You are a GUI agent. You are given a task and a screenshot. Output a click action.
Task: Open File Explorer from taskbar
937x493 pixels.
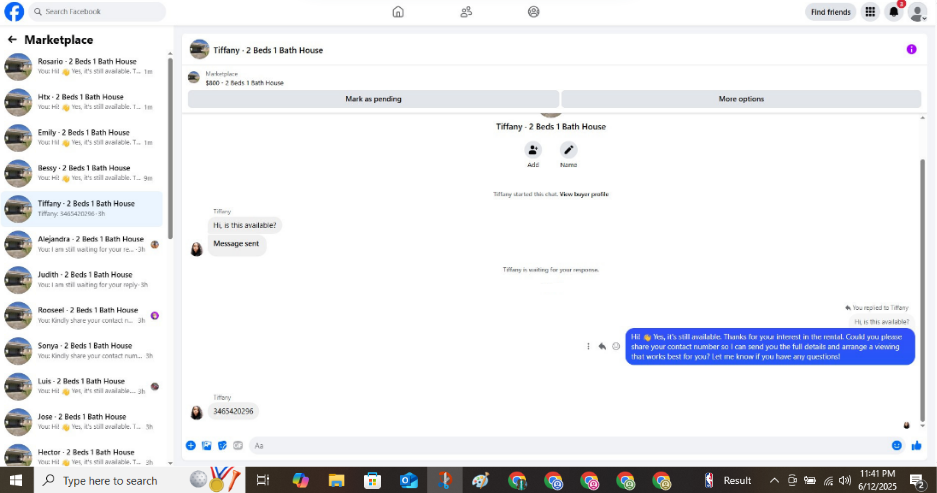point(336,480)
